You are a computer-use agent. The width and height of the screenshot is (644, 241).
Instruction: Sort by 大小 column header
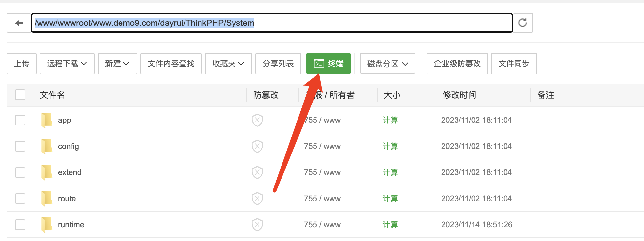(x=392, y=95)
